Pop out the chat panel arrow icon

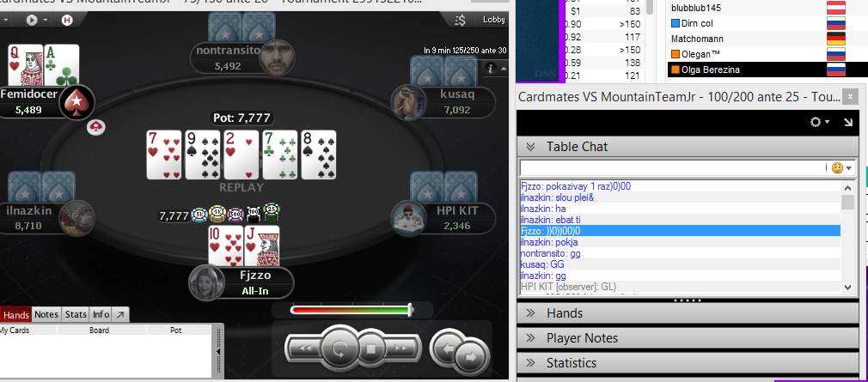[848, 122]
